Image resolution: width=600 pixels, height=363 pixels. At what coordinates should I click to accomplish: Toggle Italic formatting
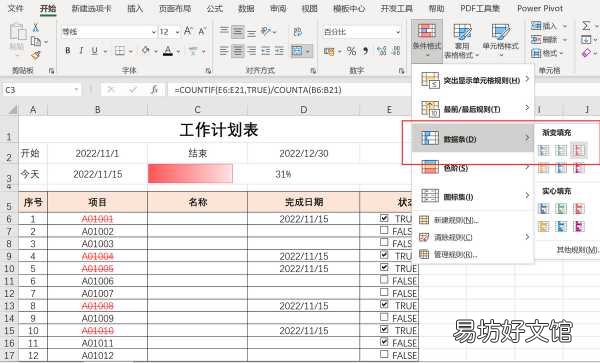[81, 50]
